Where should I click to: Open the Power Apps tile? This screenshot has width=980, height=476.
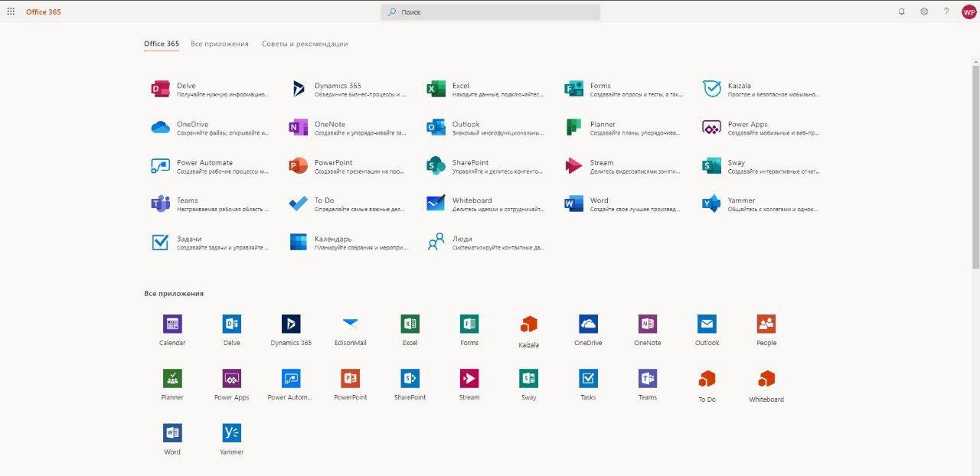coord(762,128)
